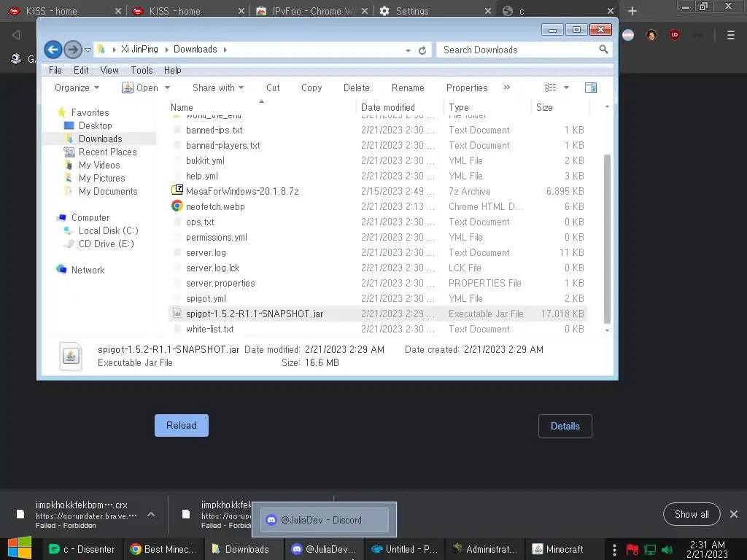
Task: Click the file list vertical scrollbar
Action: (607, 238)
